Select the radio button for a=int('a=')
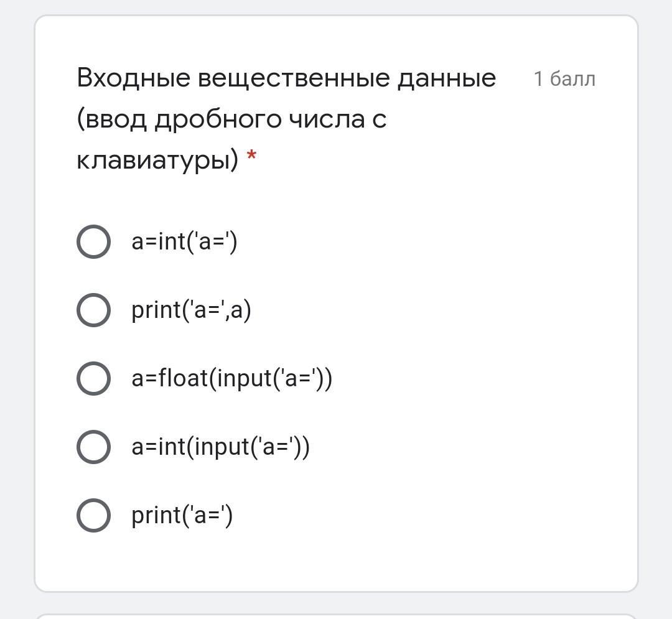The width and height of the screenshot is (672, 619). [x=93, y=241]
